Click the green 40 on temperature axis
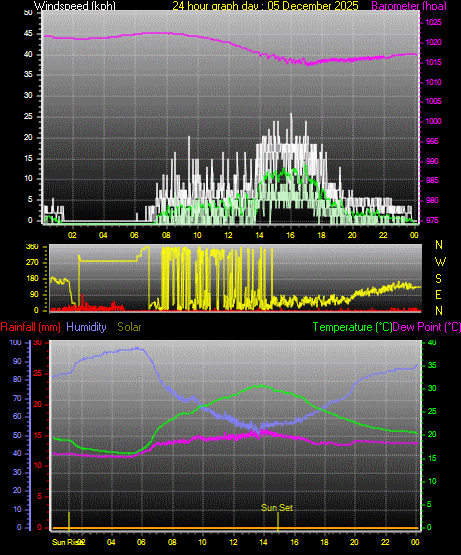 tap(432, 343)
